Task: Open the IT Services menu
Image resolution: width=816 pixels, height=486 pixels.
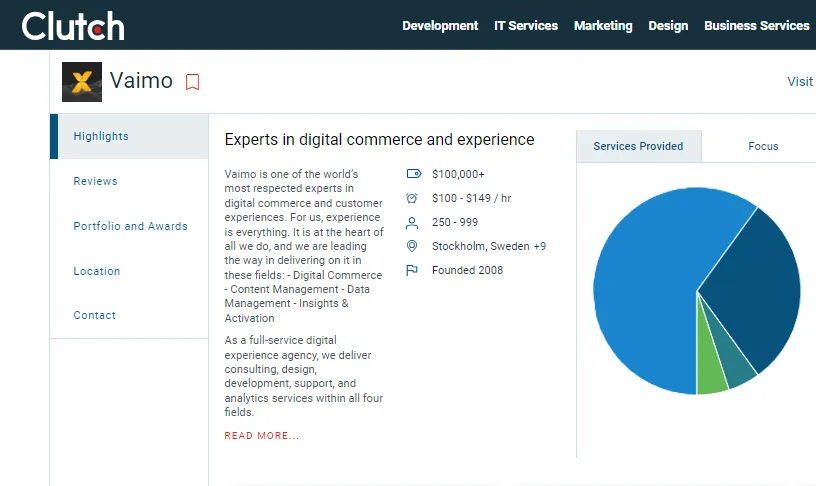Action: point(526,25)
